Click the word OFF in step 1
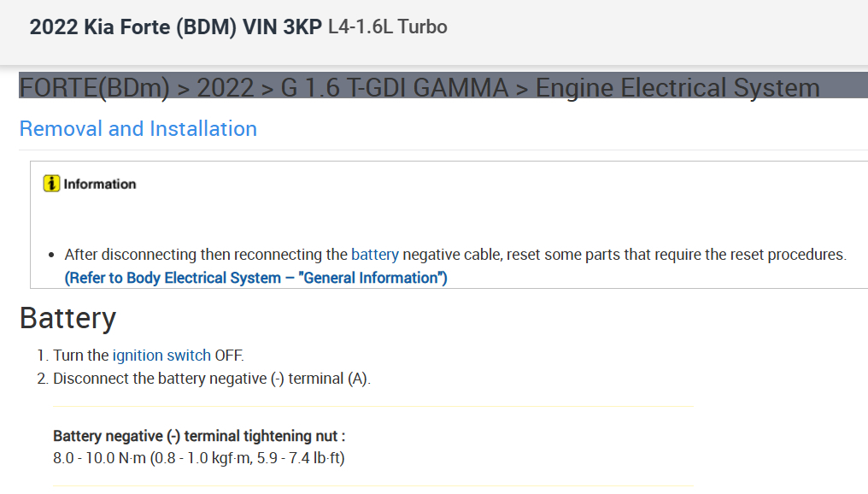 [229, 356]
